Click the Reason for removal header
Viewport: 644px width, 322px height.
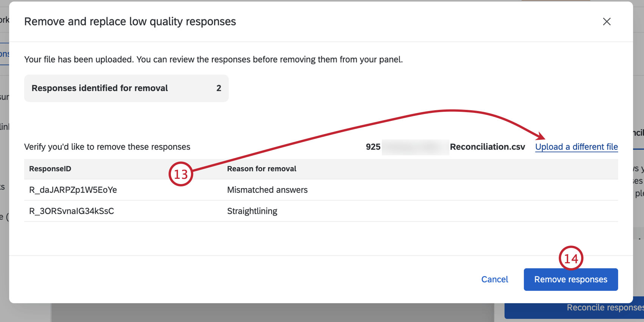tap(261, 169)
